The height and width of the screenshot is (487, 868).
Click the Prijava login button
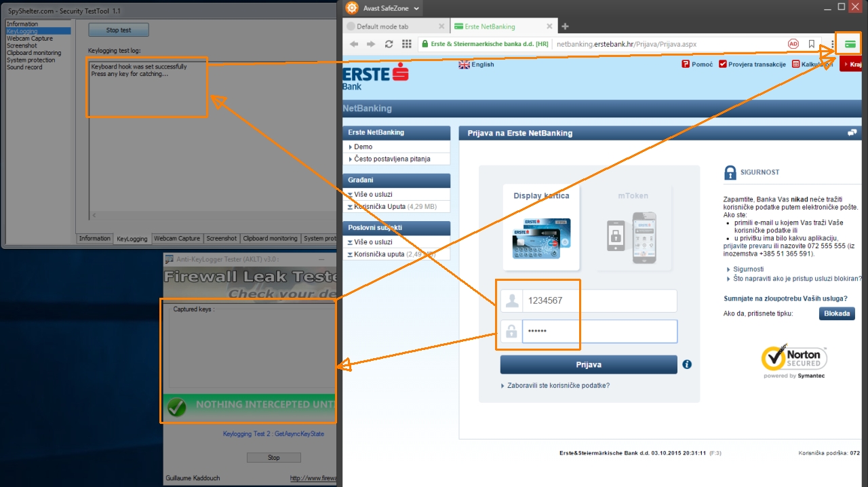pos(589,364)
